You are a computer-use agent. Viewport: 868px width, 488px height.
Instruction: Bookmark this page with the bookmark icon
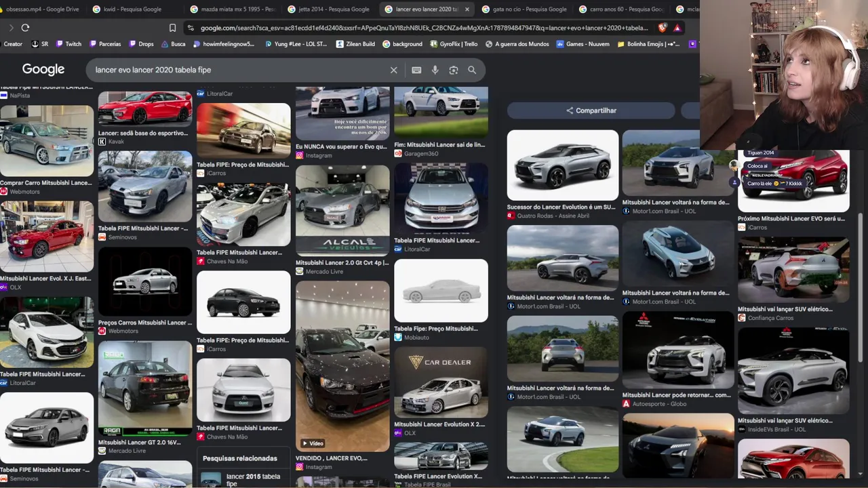[172, 28]
